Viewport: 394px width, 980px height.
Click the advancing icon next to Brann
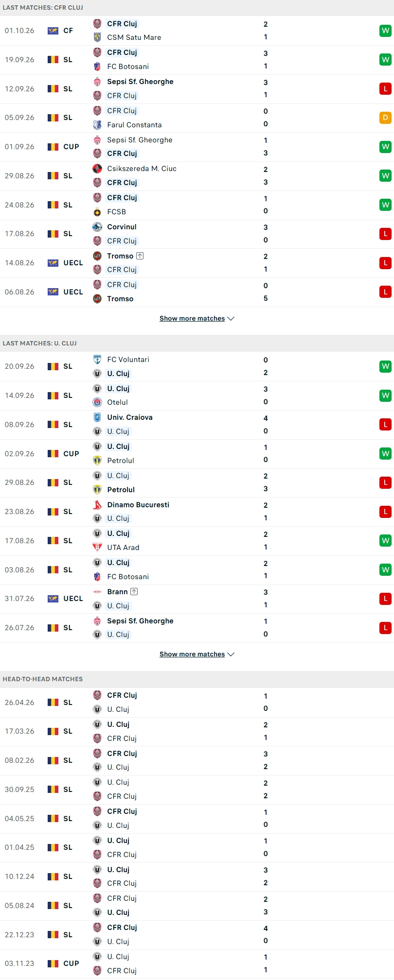tap(134, 592)
